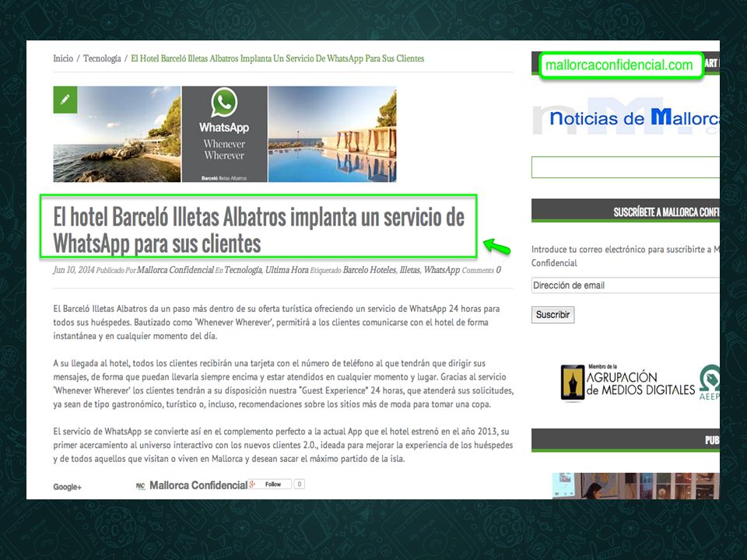Open the WhatsApp tag link

click(442, 270)
